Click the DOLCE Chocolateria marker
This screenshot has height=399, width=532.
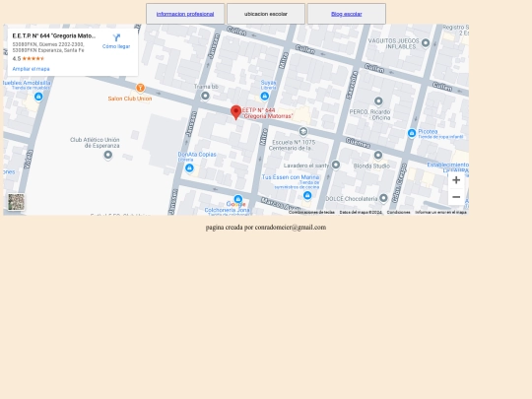click(x=383, y=198)
